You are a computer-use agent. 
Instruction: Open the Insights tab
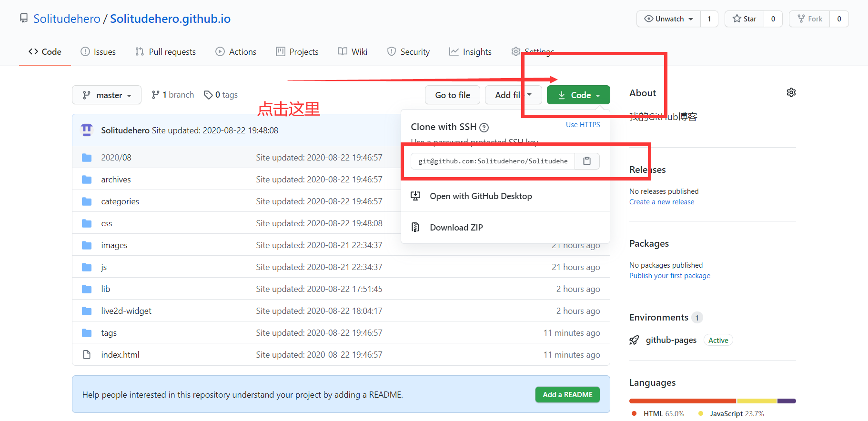[x=470, y=51]
